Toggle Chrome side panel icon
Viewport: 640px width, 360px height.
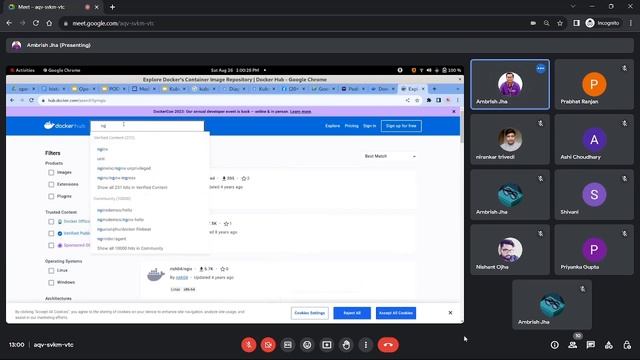(576, 23)
